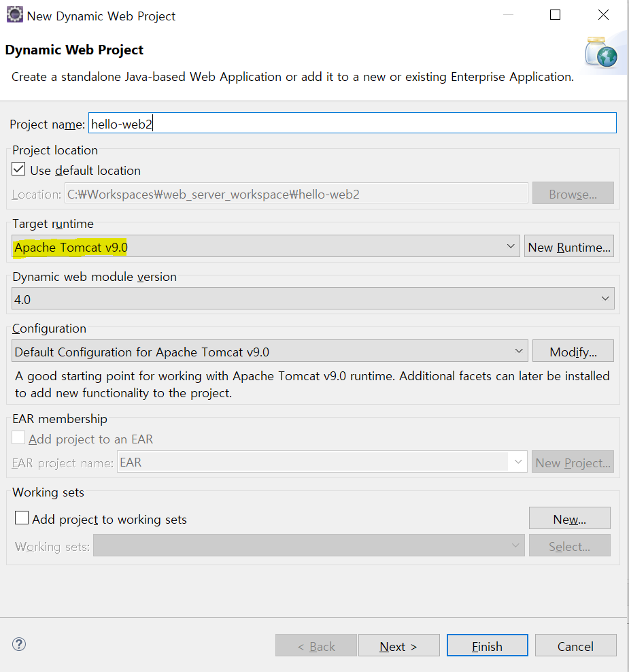Click the Eclipse icon in title bar
Screen dimensions: 629x672
[14, 14]
